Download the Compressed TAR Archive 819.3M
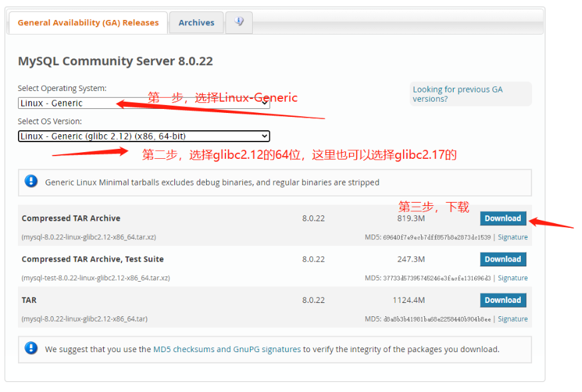582x392 pixels. click(x=503, y=219)
